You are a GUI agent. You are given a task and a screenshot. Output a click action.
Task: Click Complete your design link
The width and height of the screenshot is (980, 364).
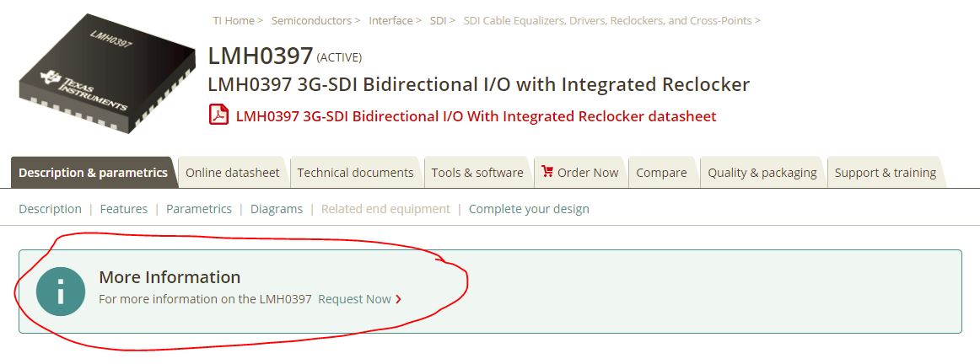click(529, 209)
